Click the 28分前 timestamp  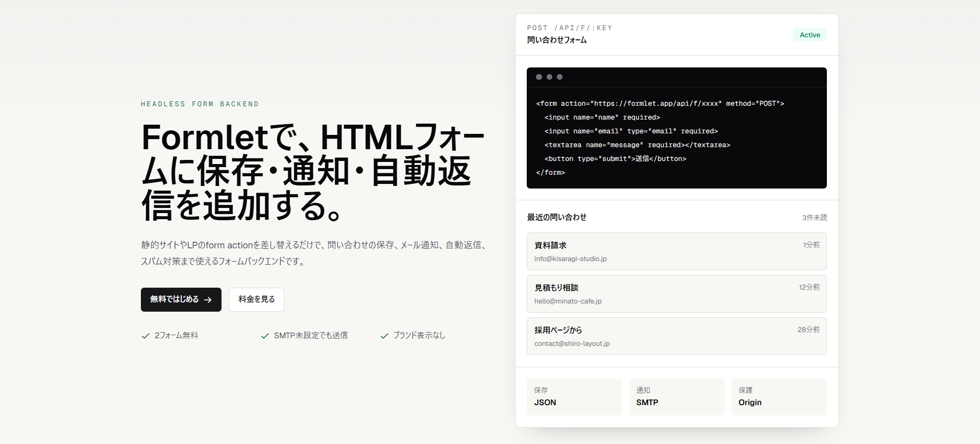(x=808, y=330)
